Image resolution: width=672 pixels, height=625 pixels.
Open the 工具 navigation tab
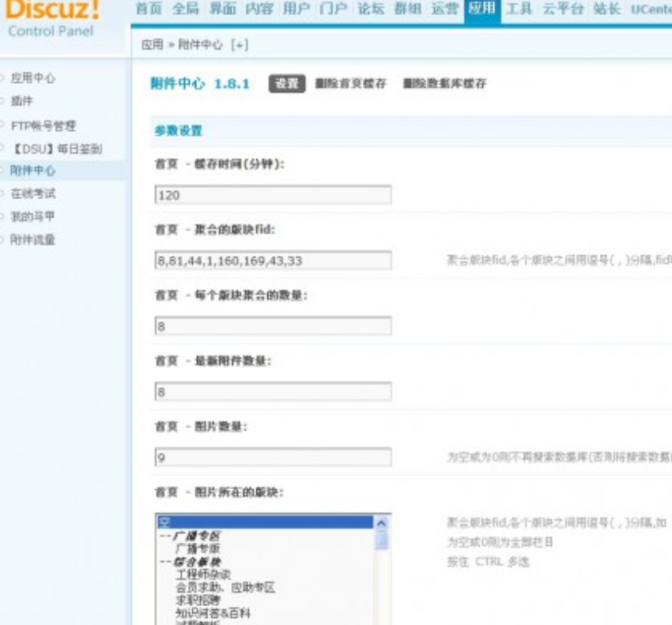click(x=519, y=9)
